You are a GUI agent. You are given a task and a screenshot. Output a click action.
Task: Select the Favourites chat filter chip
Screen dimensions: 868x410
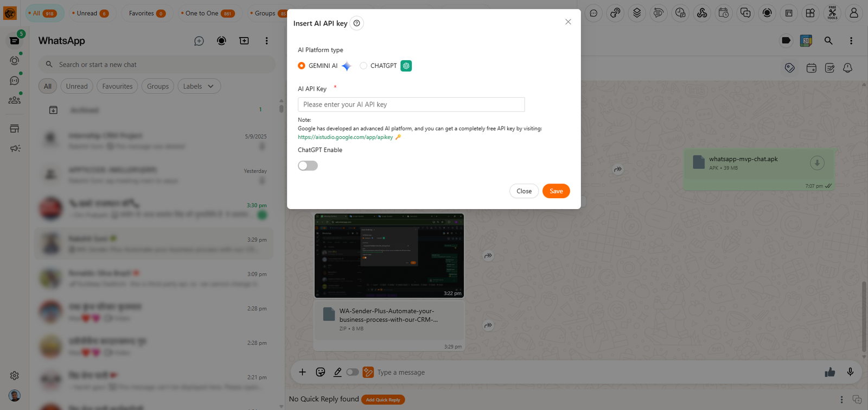pyautogui.click(x=117, y=86)
